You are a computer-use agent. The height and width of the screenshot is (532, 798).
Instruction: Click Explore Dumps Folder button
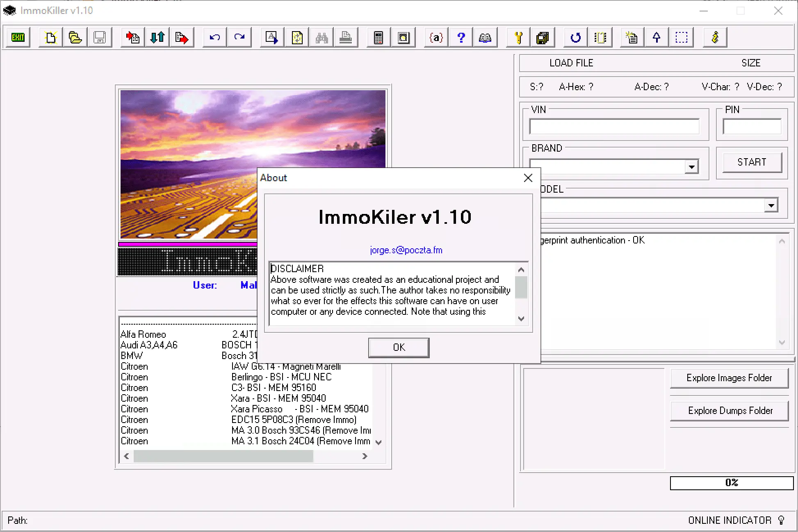coord(729,411)
